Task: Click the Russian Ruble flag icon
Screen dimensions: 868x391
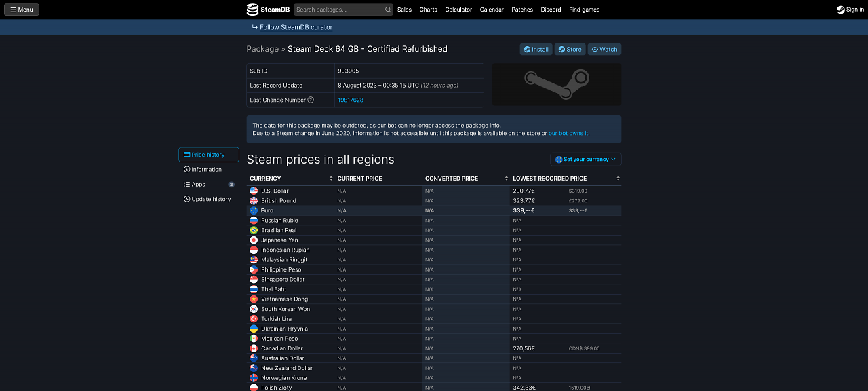Action: (254, 221)
